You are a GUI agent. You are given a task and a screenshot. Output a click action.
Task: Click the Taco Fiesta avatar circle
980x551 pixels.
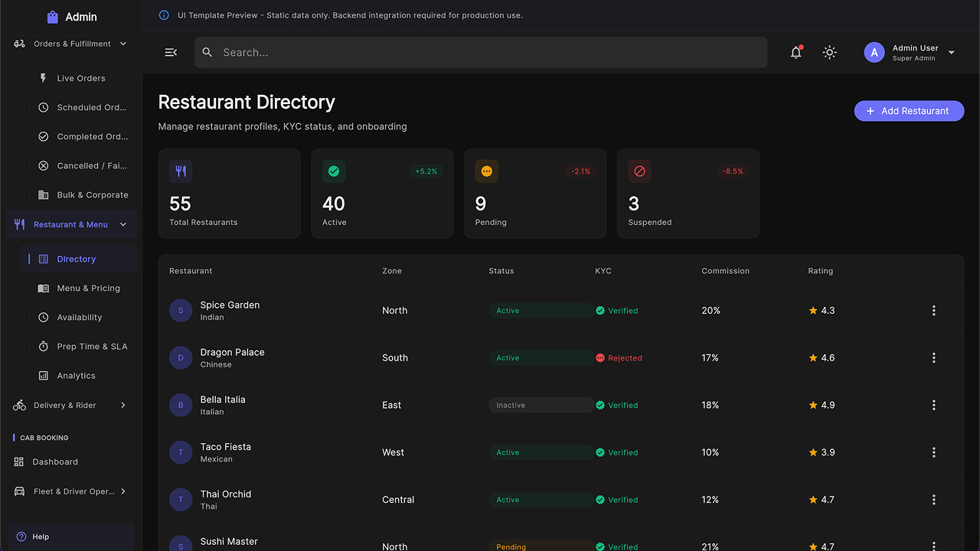pos(181,452)
